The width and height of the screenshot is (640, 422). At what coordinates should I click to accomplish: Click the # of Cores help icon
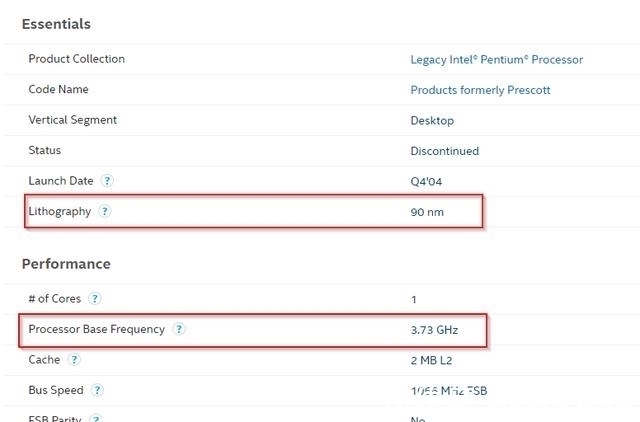[x=95, y=298]
